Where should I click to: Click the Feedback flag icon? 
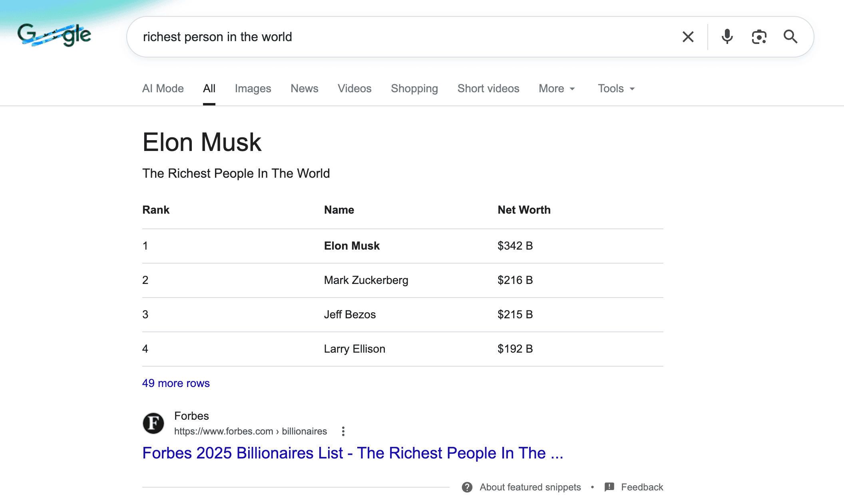click(609, 487)
